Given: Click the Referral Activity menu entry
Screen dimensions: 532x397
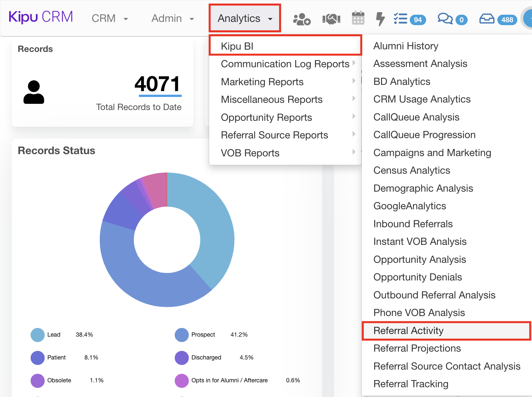Looking at the screenshot, I should tap(408, 330).
